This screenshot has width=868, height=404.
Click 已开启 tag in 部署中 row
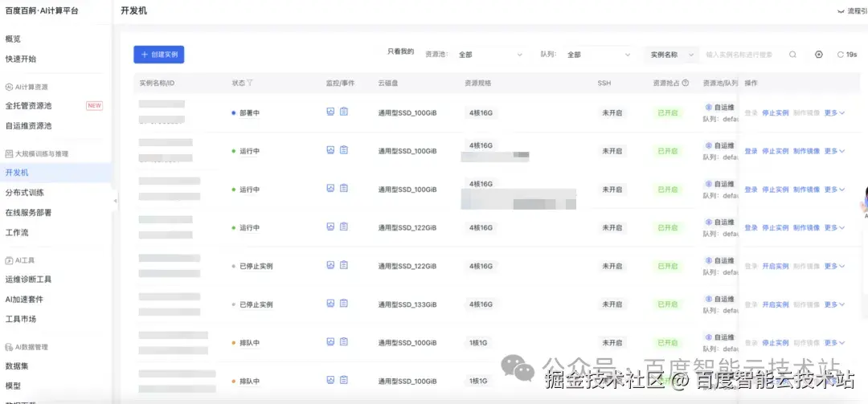point(668,113)
